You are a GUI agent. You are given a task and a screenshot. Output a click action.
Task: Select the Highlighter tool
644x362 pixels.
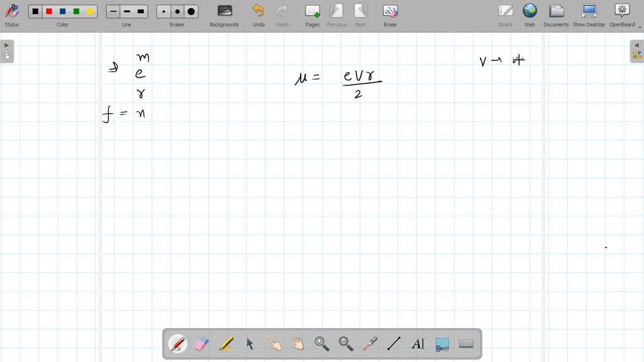pyautogui.click(x=226, y=344)
